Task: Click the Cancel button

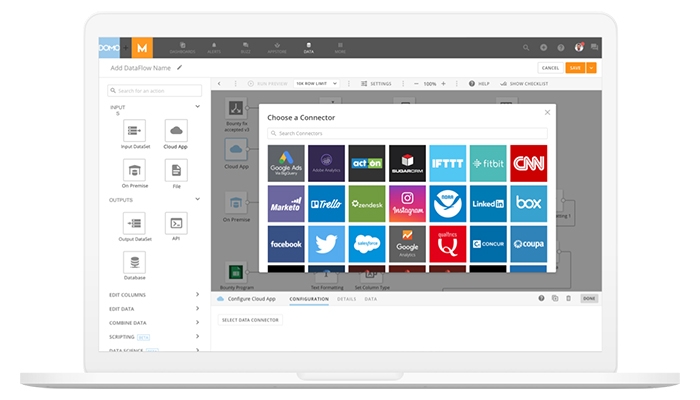Action: [x=546, y=67]
